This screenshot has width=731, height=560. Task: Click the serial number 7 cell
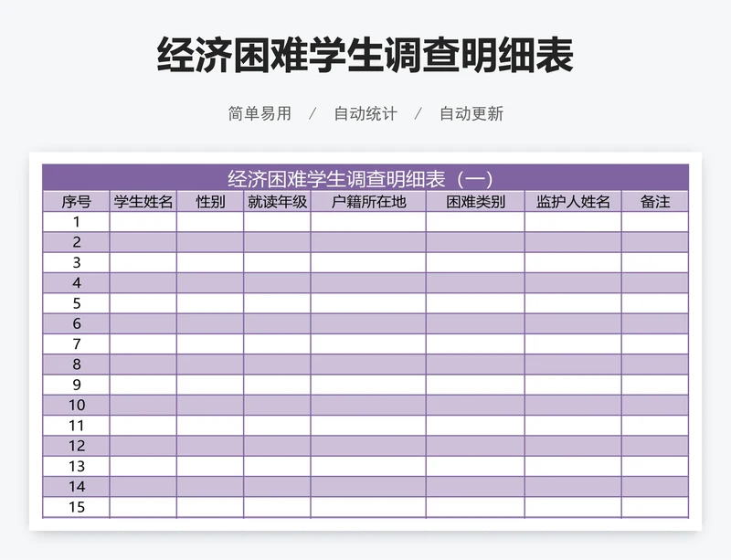tap(76, 344)
